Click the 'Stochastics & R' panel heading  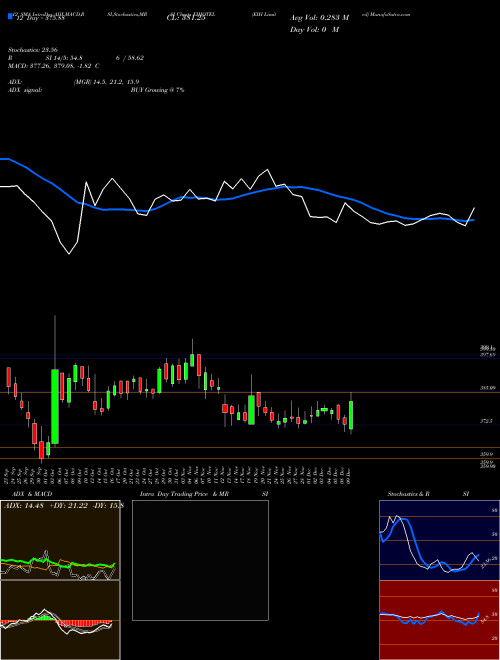[x=409, y=494]
